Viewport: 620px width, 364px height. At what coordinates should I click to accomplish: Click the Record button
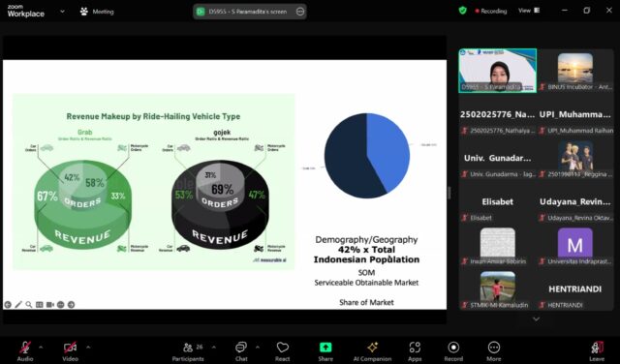click(453, 350)
